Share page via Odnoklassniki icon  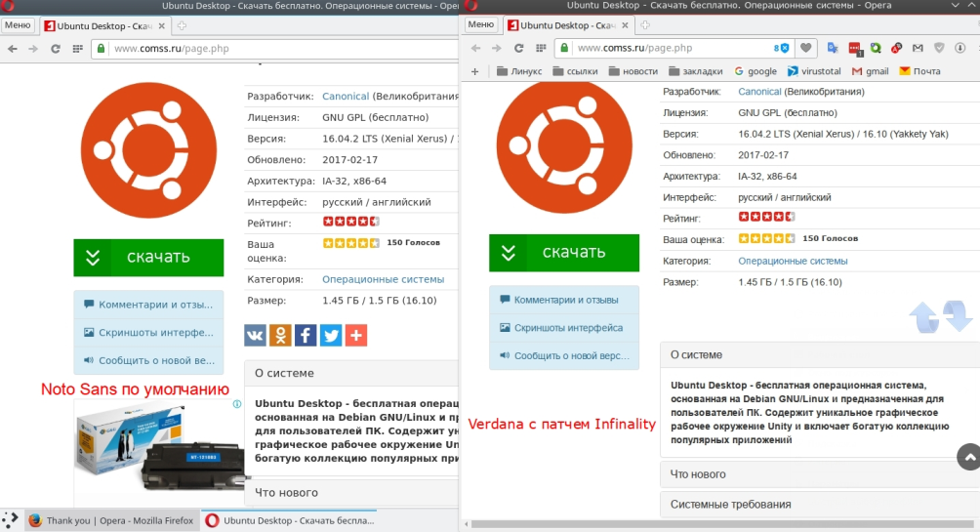point(280,335)
